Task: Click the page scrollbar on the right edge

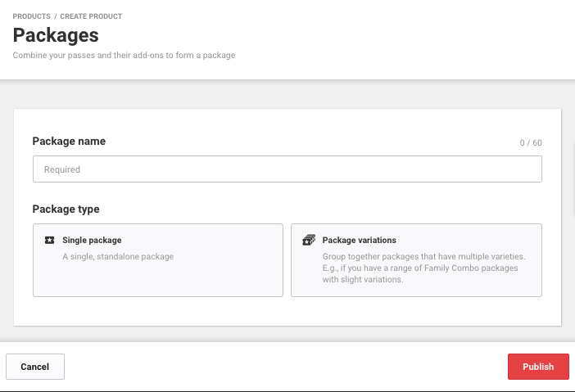Action: 573,179
